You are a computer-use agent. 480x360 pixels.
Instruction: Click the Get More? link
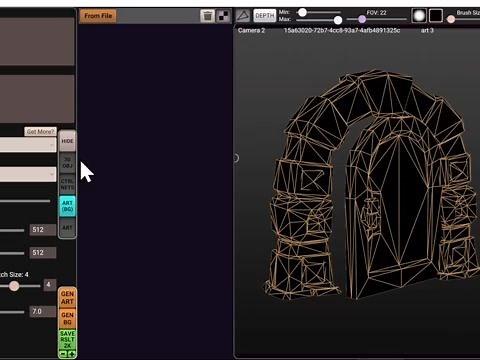(40, 131)
